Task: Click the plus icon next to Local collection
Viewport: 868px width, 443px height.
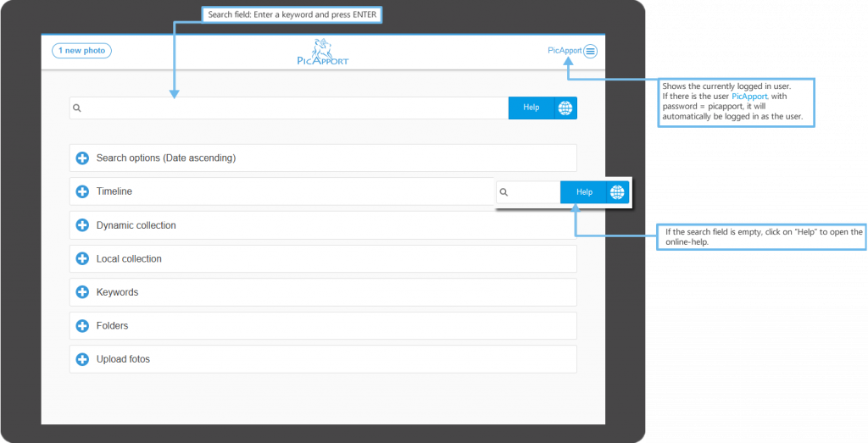Action: point(82,258)
